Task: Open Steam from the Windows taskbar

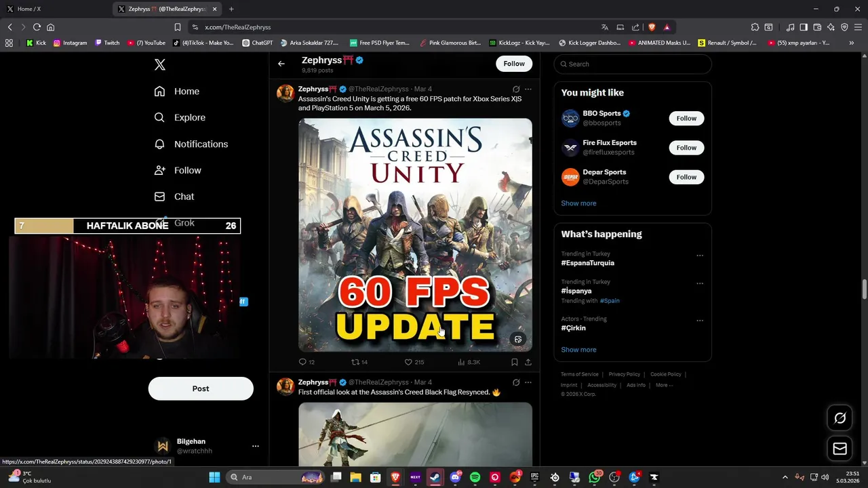Action: [435, 477]
